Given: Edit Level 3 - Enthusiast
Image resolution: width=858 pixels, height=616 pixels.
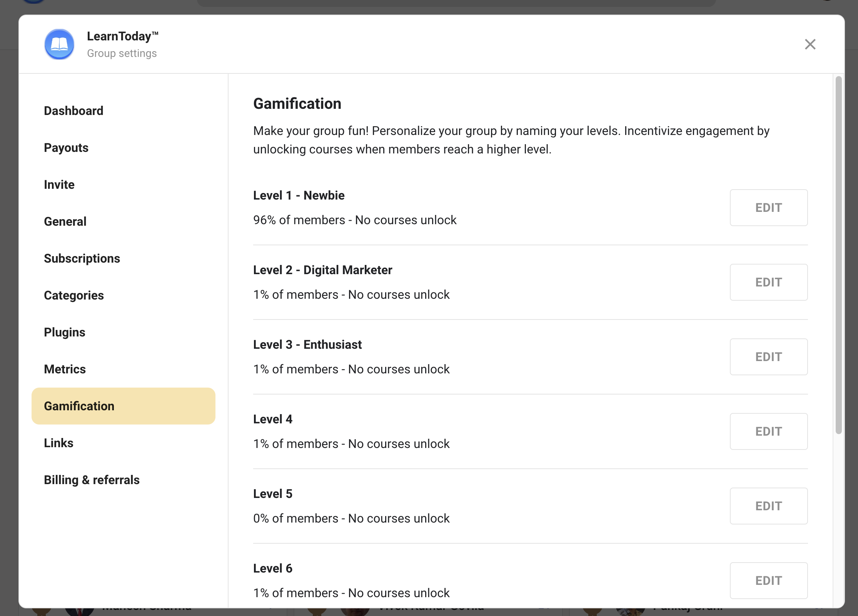Looking at the screenshot, I should click(x=768, y=357).
